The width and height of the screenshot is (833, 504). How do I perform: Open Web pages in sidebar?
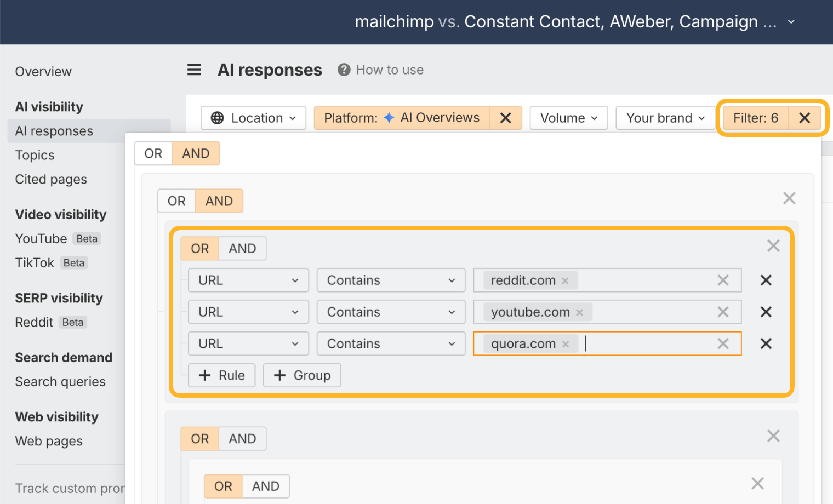click(49, 441)
